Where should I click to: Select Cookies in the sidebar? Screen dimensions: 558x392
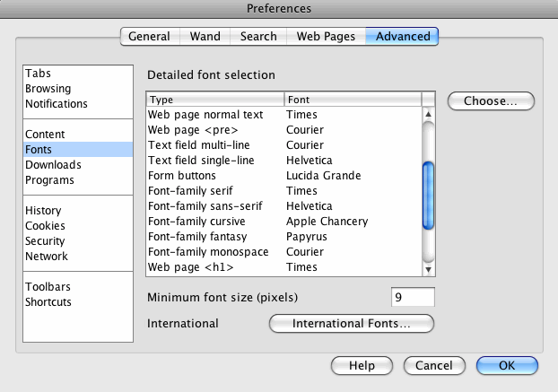78,225
